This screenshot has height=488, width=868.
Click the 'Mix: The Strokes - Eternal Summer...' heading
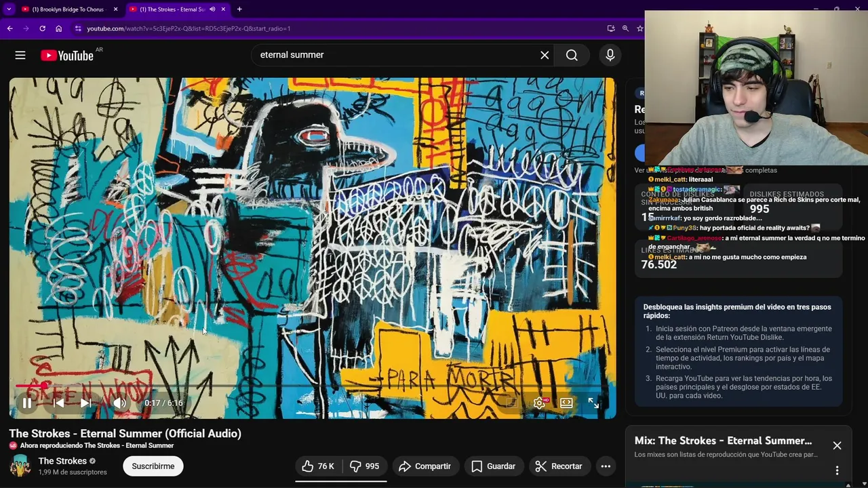(723, 441)
